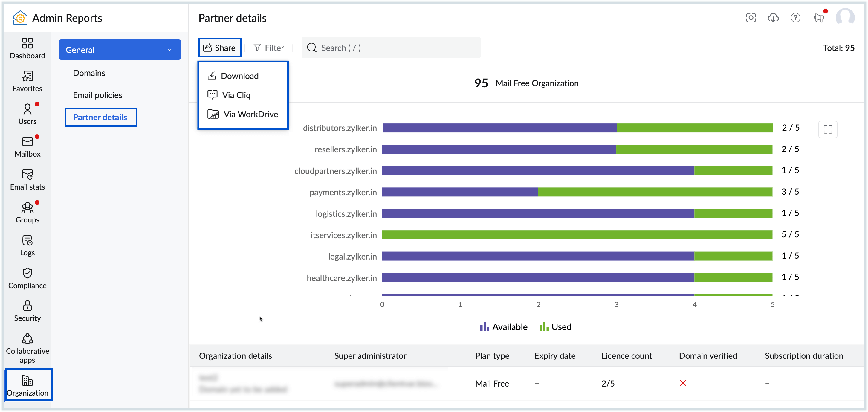
Task: Click the Filter button to filter data
Action: 270,47
